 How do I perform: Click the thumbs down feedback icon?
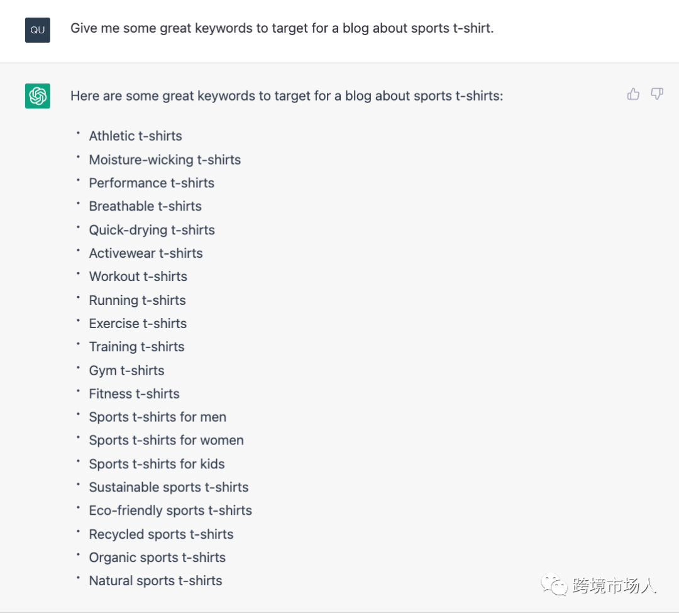pyautogui.click(x=657, y=94)
